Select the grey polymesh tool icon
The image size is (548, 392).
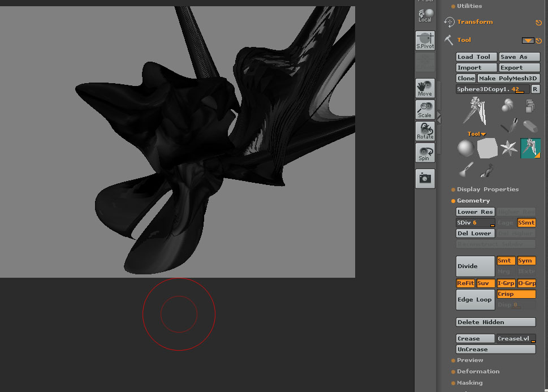(487, 148)
